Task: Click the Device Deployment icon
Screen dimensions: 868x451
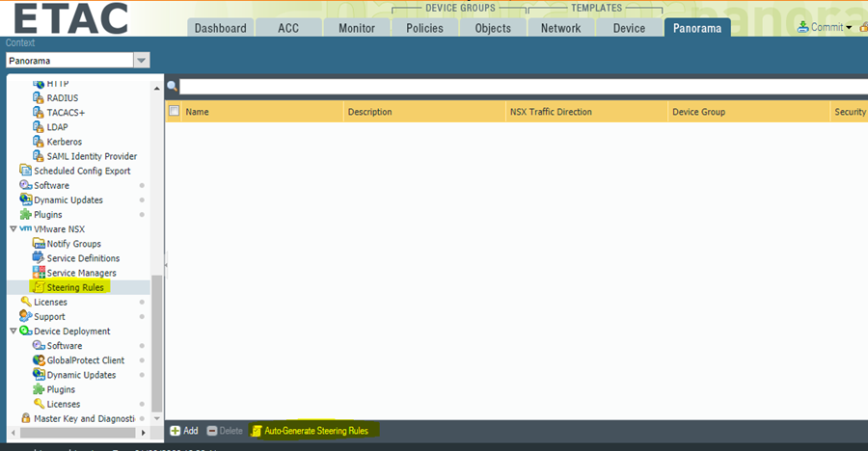Action: [x=25, y=331]
